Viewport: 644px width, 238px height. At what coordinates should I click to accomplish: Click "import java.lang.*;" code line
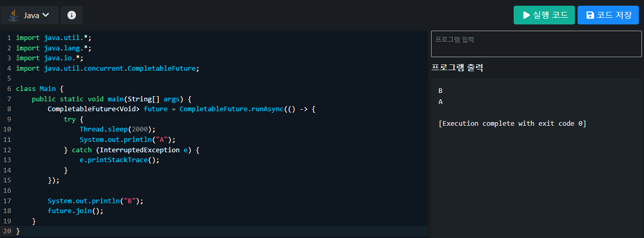53,48
